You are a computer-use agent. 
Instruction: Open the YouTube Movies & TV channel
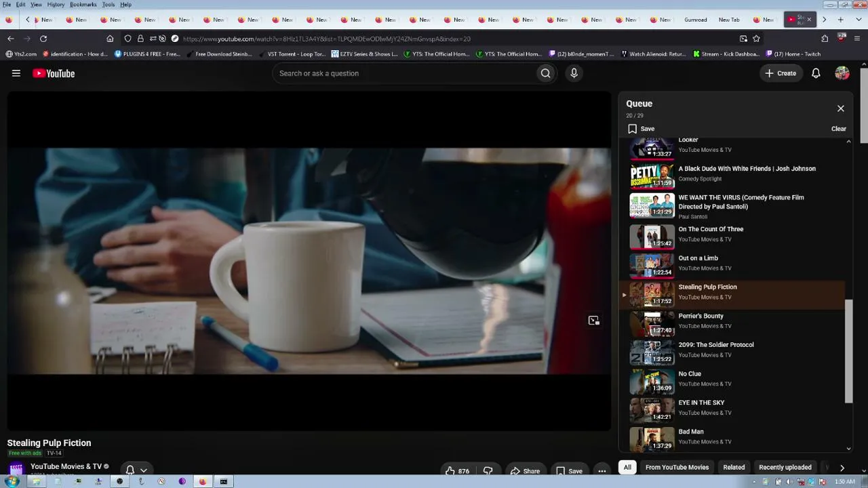pos(66,466)
